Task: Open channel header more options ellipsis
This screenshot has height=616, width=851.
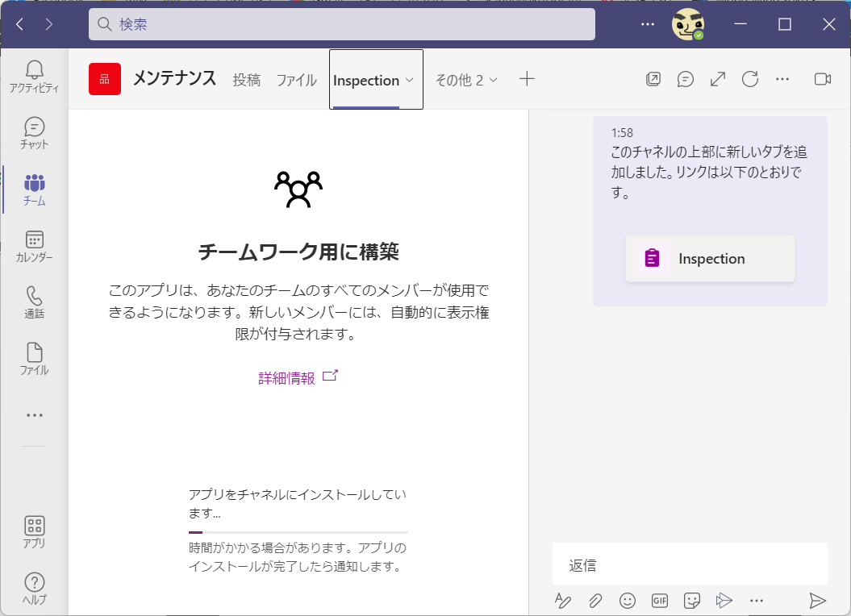Action: click(x=782, y=79)
